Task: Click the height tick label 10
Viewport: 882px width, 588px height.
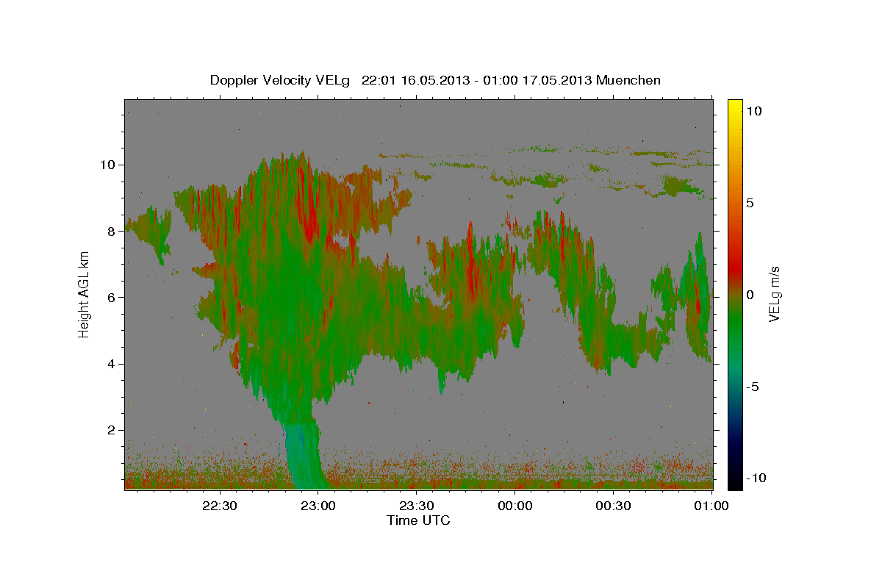Action: 107,165
